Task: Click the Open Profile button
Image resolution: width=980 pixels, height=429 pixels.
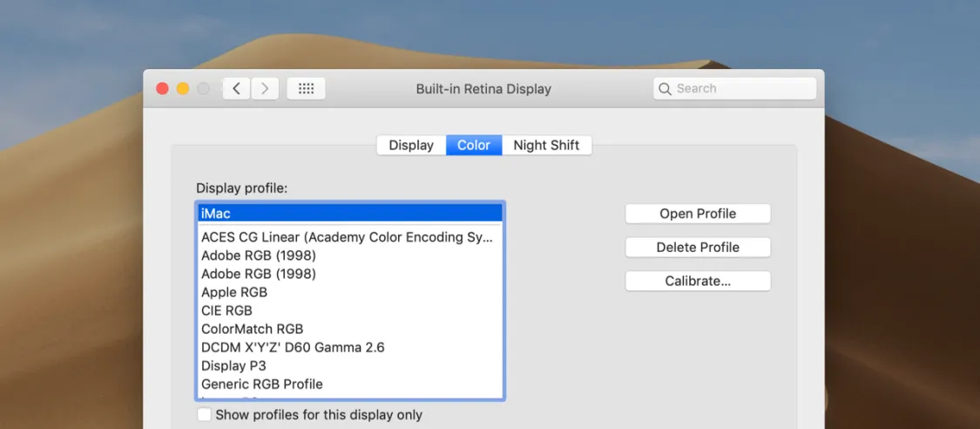Action: point(698,214)
